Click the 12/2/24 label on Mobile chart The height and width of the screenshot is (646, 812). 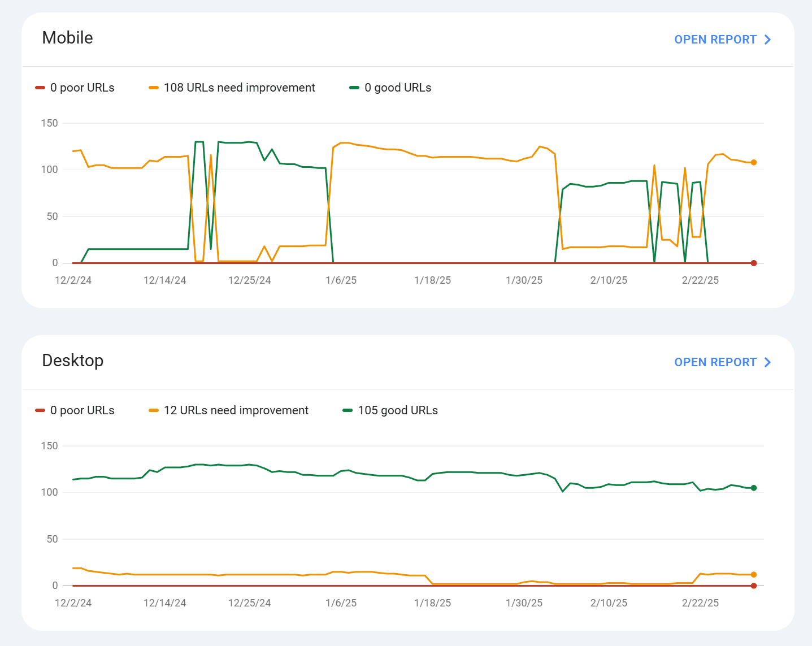(x=73, y=280)
